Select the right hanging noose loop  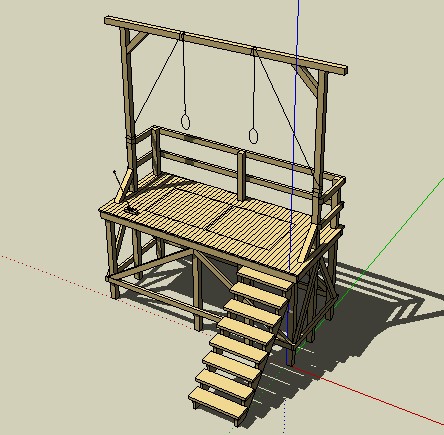(x=253, y=136)
